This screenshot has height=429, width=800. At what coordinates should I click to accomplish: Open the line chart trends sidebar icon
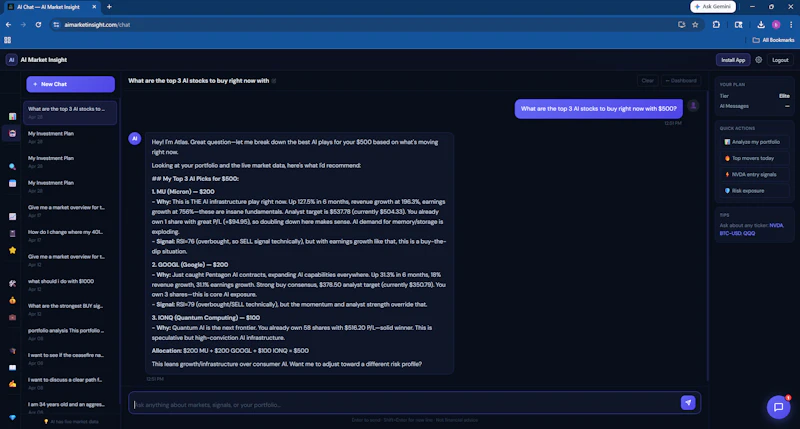coord(12,217)
